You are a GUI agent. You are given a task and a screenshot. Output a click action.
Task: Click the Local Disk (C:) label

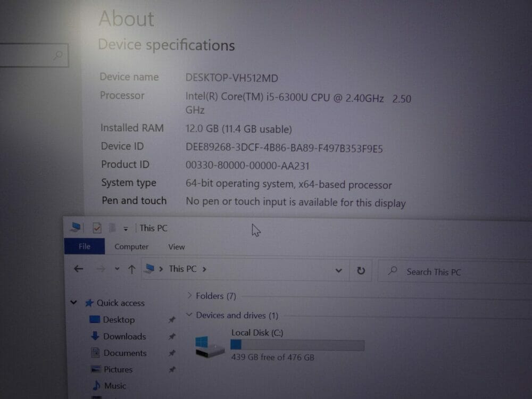(x=257, y=332)
